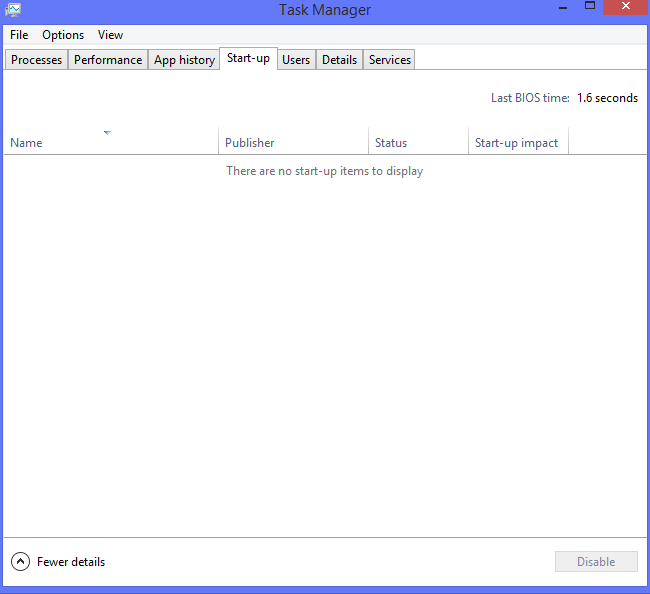The width and height of the screenshot is (650, 594).
Task: Close the Task Manager window
Action: pyautogui.click(x=626, y=8)
